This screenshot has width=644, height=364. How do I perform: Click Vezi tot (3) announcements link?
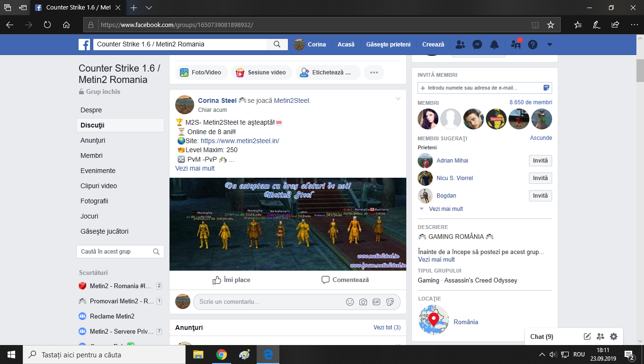click(x=387, y=328)
